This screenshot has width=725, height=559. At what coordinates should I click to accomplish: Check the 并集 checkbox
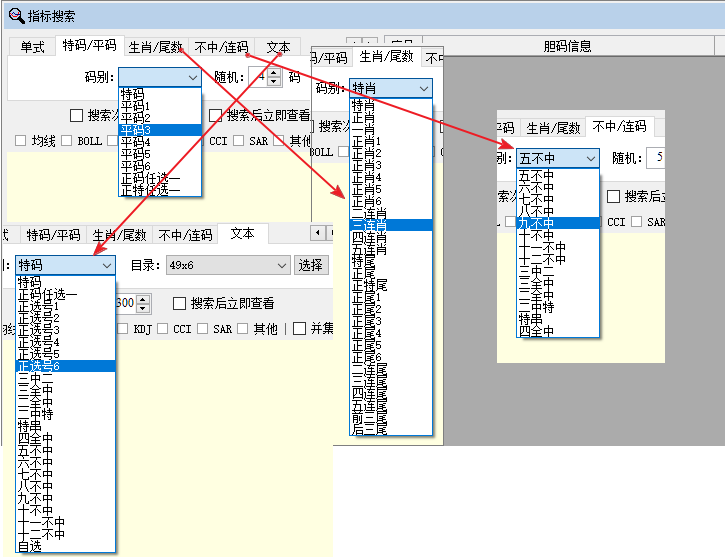click(298, 328)
